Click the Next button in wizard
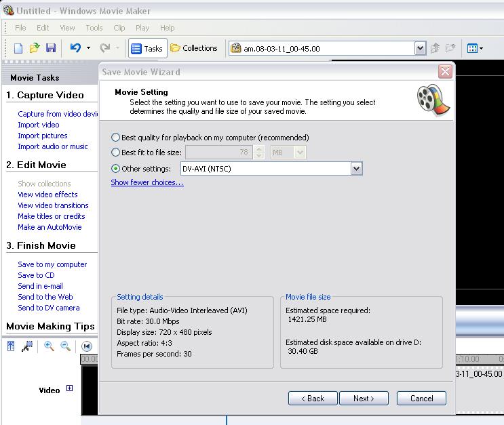This screenshot has width=504, height=425. (x=364, y=399)
